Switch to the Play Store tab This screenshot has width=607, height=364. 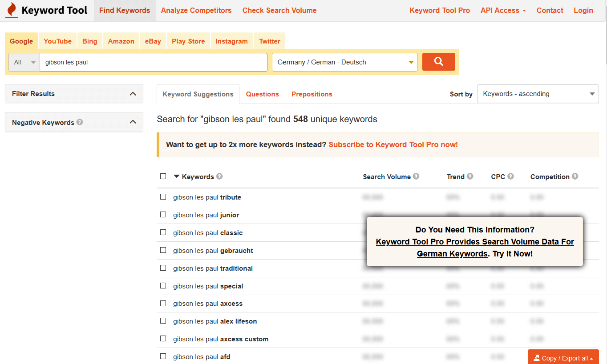188,41
